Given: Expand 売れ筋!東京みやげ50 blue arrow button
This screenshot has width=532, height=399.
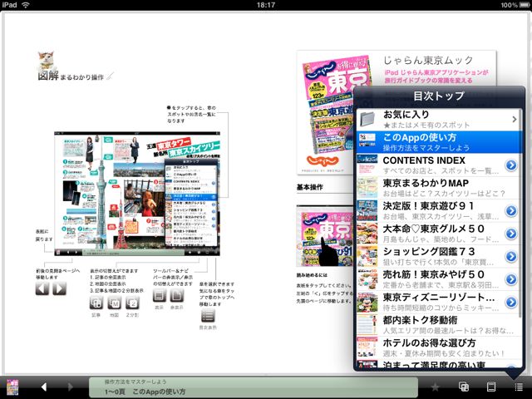Looking at the screenshot, I should [511, 279].
